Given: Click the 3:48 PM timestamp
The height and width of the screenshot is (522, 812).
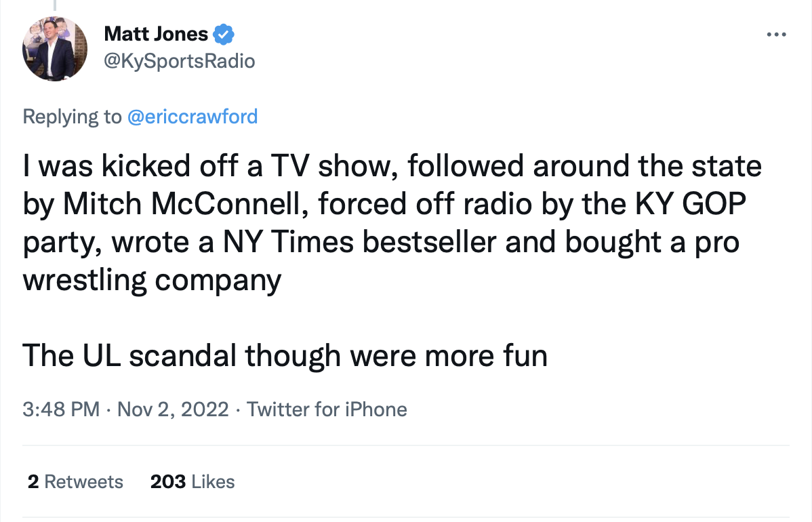Looking at the screenshot, I should tap(61, 409).
